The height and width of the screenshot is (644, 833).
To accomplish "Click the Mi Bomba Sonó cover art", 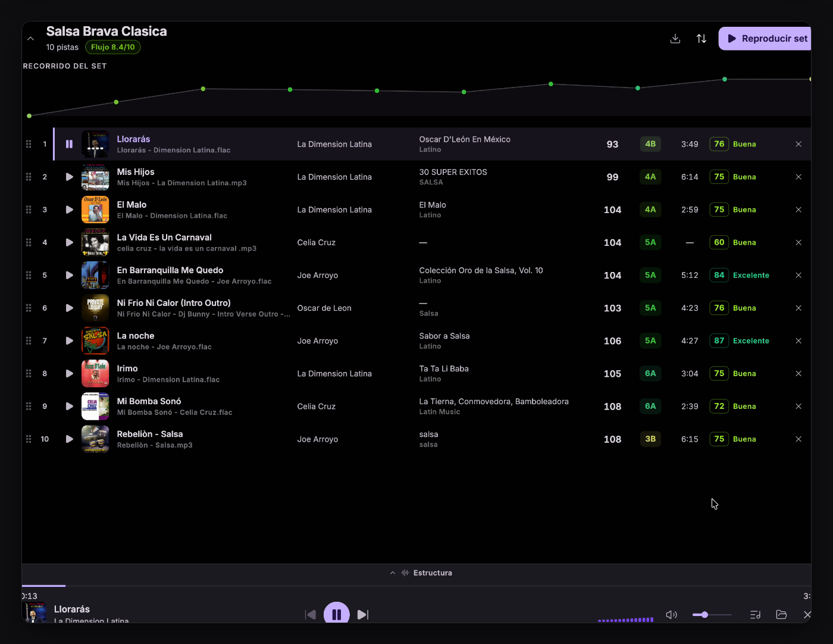I will (x=95, y=406).
